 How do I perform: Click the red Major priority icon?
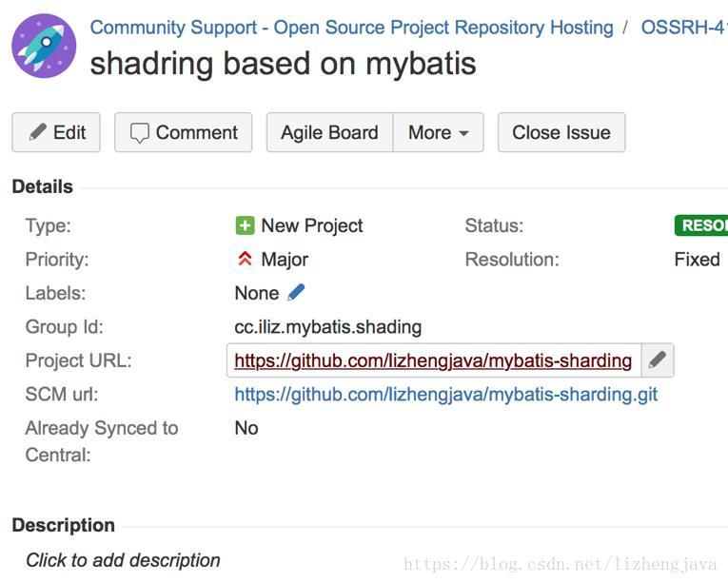tap(246, 259)
